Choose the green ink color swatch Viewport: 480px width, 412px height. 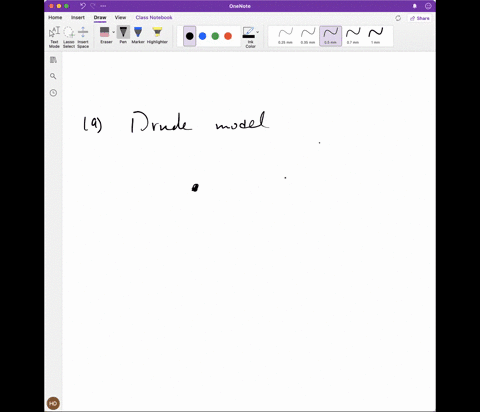(x=215, y=36)
